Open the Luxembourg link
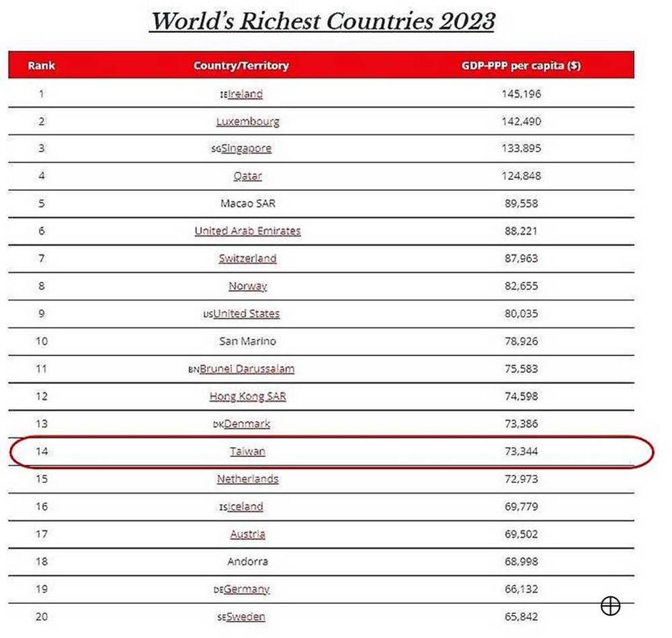 [248, 122]
